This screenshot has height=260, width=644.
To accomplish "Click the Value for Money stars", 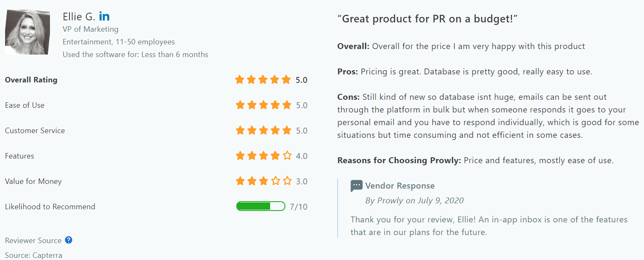I will point(263,181).
